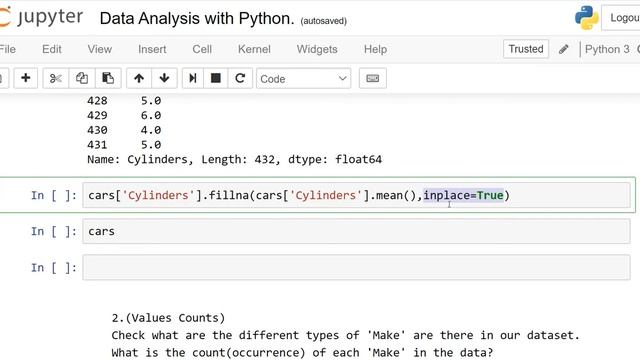Click the '2.(Values Counts)' heading text

[168, 318]
